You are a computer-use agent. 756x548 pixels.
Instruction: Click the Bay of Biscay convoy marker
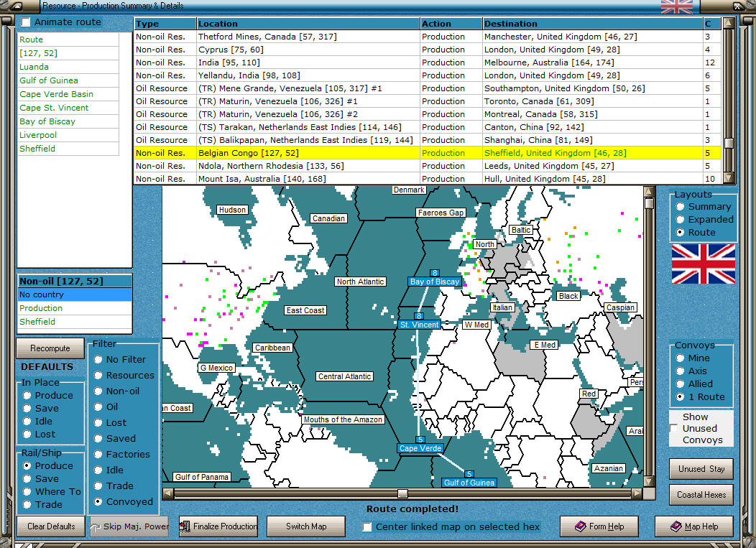pos(434,278)
